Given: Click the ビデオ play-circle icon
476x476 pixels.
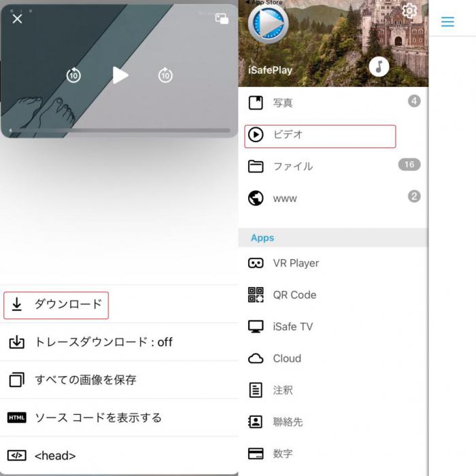Looking at the screenshot, I should [x=256, y=135].
